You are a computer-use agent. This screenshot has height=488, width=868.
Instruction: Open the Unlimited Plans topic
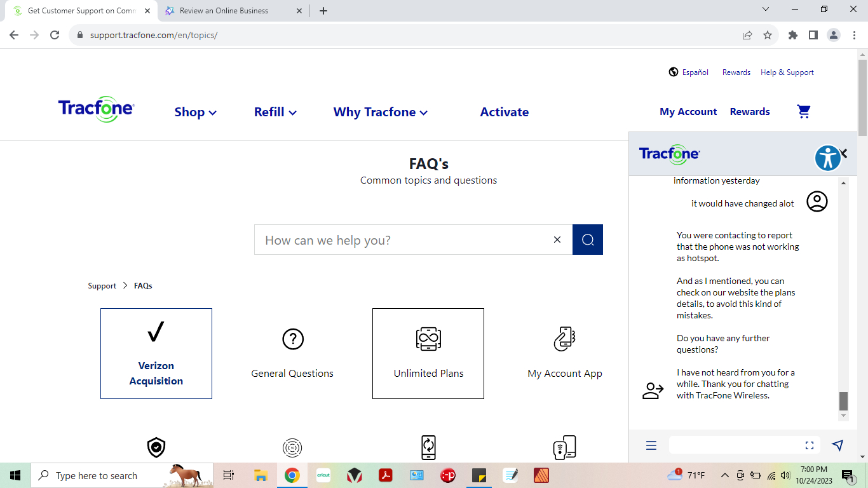pyautogui.click(x=428, y=353)
